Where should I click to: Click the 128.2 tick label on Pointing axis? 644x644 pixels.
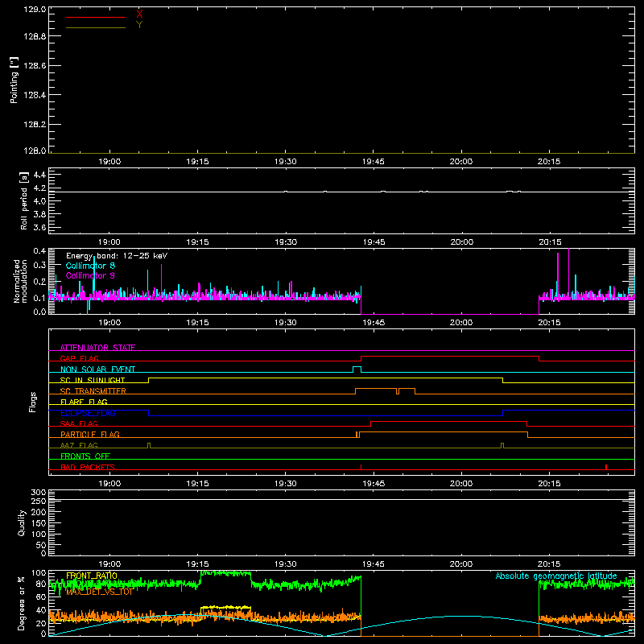click(x=35, y=125)
